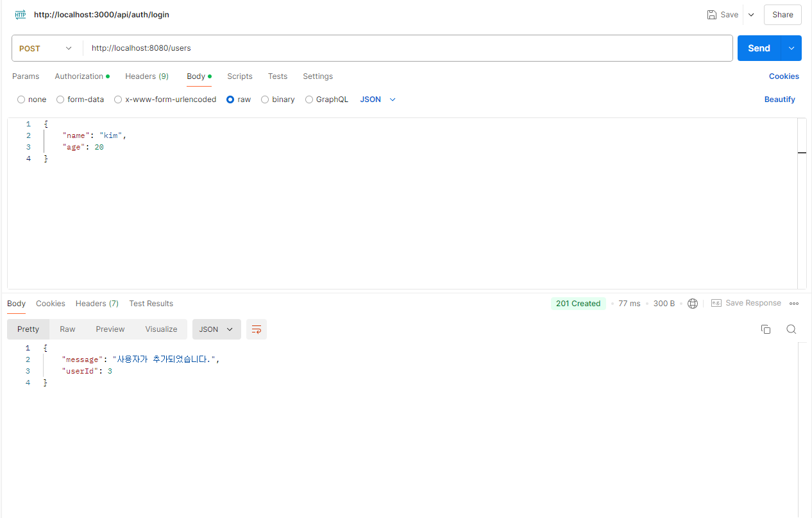Image resolution: width=812 pixels, height=518 pixels.
Task: Click the "userId": 3 line in response
Action: pos(87,371)
